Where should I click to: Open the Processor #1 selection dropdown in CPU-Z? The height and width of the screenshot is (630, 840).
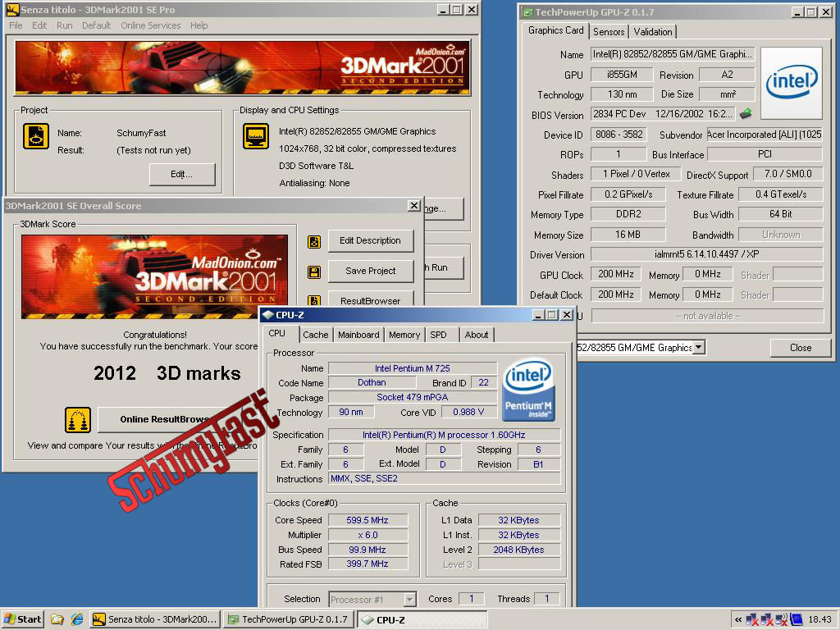tap(409, 600)
